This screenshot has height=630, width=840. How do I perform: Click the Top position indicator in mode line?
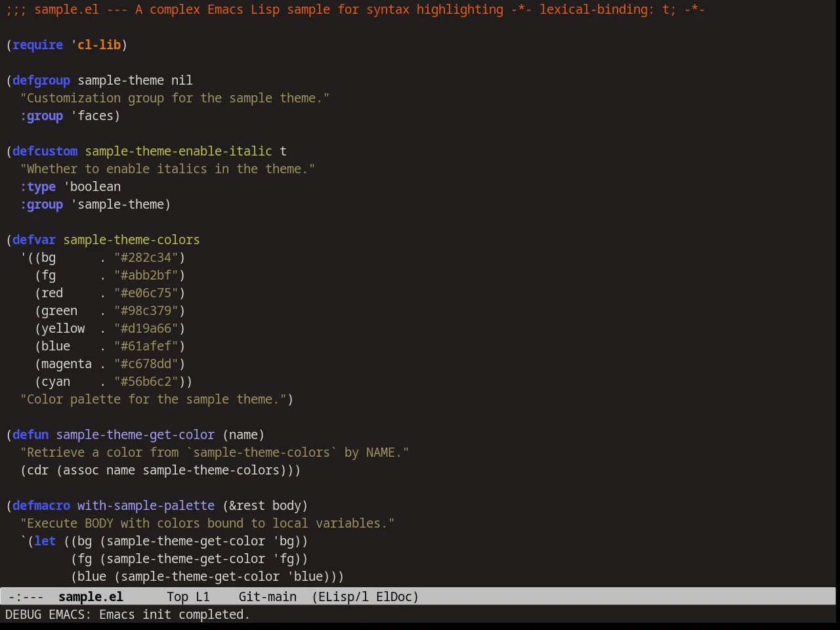coord(177,597)
